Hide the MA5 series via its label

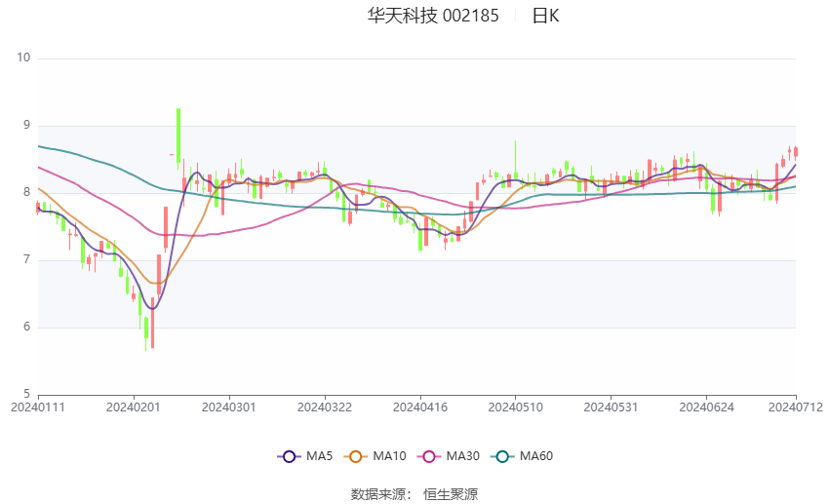[x=319, y=456]
